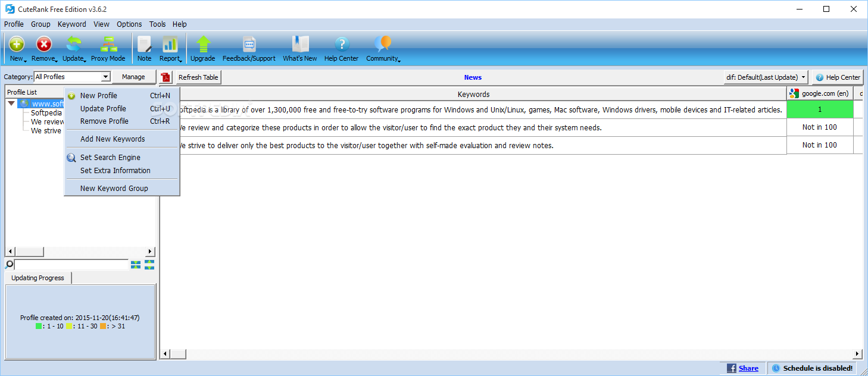
Task: Choose Set Extra Information in context menu
Action: [x=122, y=170]
